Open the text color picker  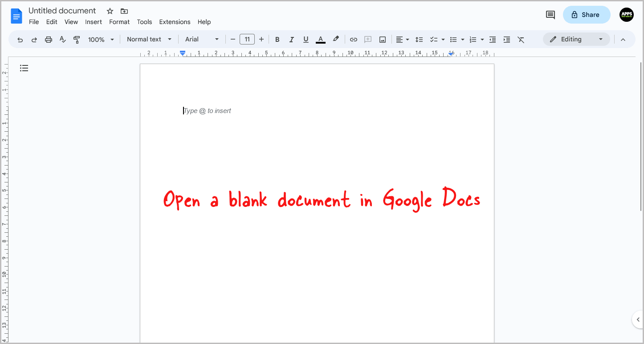pyautogui.click(x=321, y=40)
